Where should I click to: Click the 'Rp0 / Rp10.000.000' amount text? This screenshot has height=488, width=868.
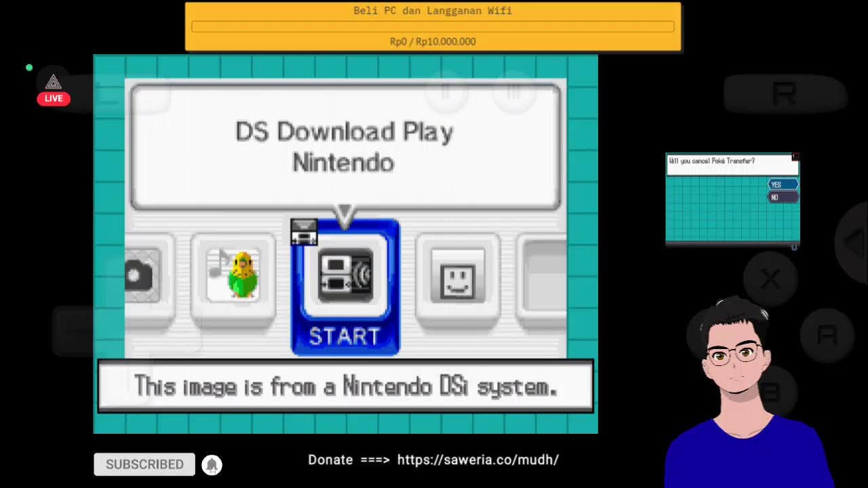pyautogui.click(x=433, y=41)
